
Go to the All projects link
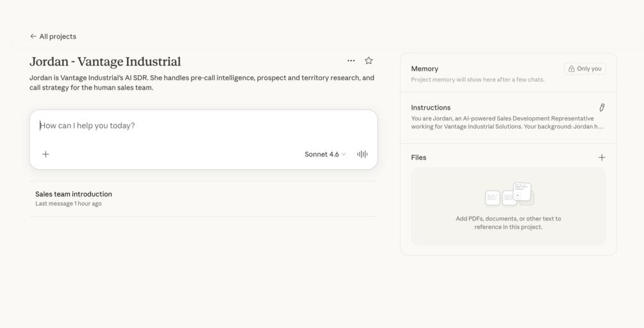point(58,37)
